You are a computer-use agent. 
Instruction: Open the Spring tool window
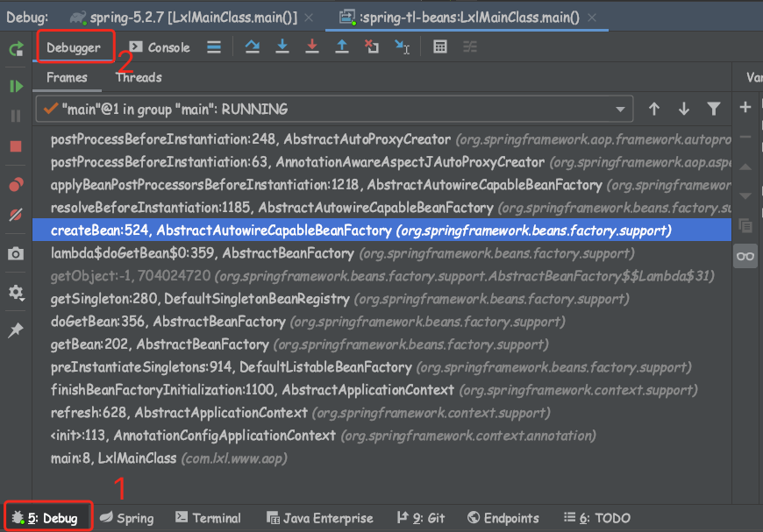[x=125, y=518]
